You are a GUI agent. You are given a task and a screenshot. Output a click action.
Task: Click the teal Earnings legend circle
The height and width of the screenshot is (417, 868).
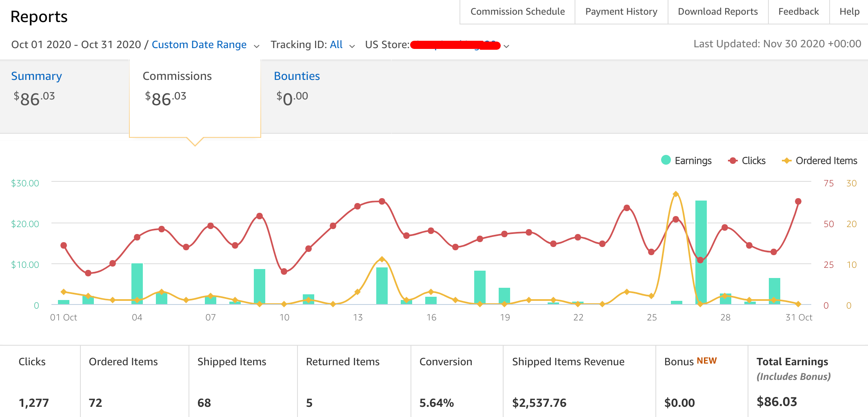[666, 160]
